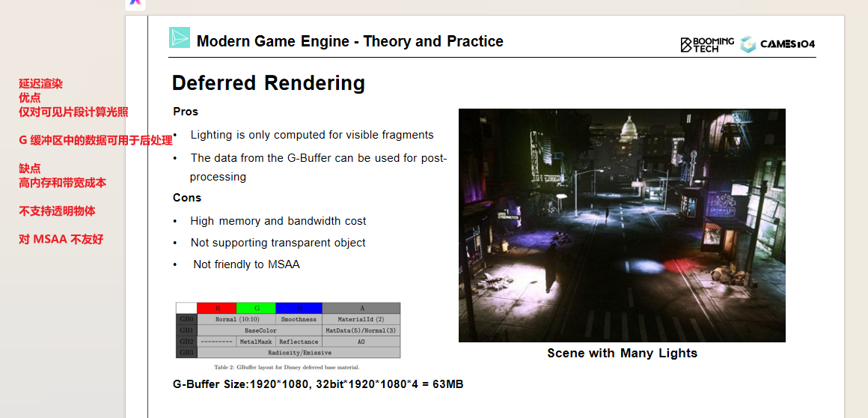The image size is (868, 418).
Task: Click the red R channel header cell
Action: pos(216,308)
